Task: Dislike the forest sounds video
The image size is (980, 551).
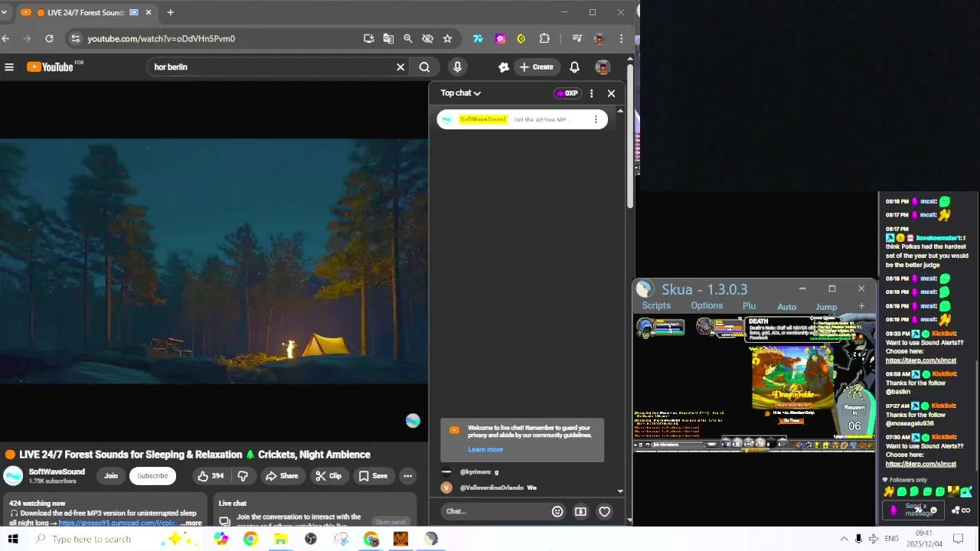Action: pyautogui.click(x=243, y=476)
